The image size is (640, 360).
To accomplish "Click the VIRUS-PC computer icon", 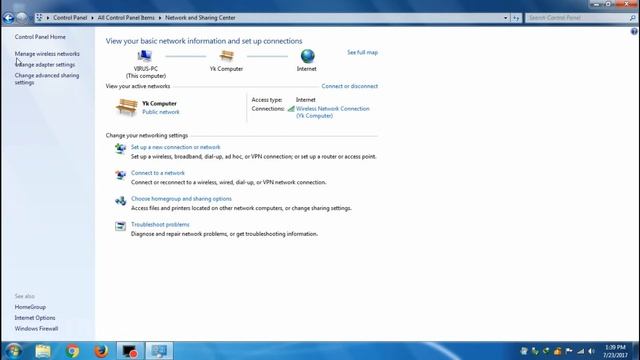I will pyautogui.click(x=144, y=56).
